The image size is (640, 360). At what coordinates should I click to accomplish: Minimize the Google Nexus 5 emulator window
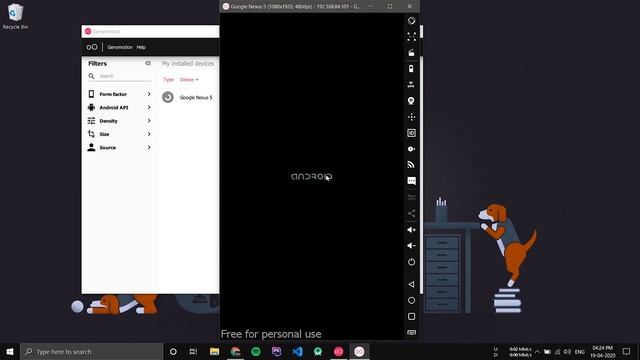click(x=371, y=7)
